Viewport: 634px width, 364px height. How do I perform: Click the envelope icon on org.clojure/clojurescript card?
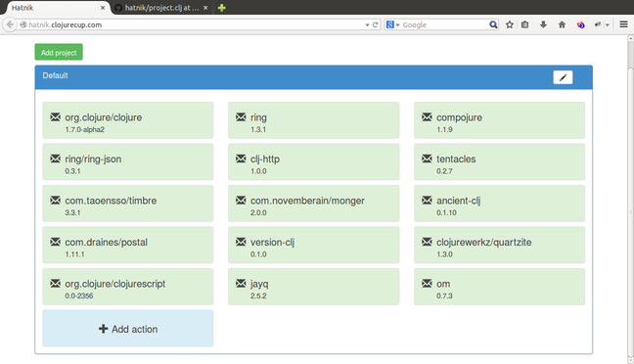click(x=56, y=283)
